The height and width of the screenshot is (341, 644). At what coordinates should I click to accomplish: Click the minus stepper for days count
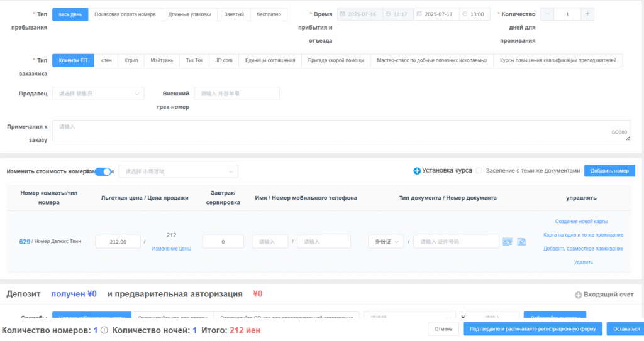point(547,14)
